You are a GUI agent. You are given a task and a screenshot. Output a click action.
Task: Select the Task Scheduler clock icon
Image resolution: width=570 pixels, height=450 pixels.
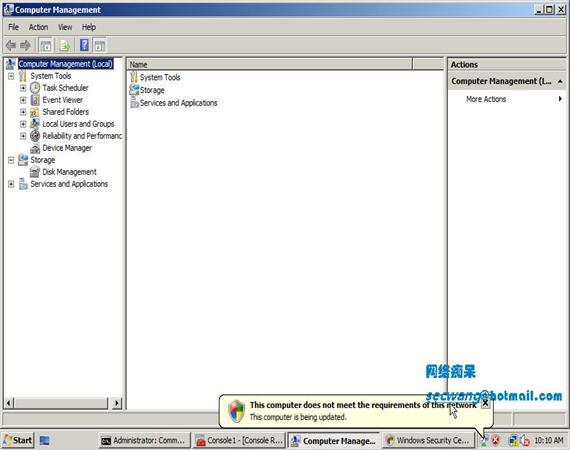click(35, 88)
